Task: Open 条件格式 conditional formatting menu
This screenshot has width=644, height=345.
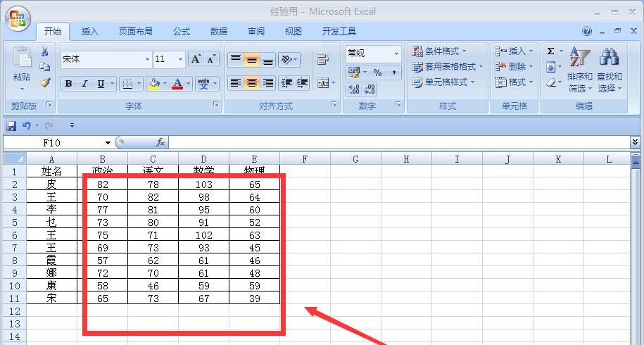Action: pos(439,51)
